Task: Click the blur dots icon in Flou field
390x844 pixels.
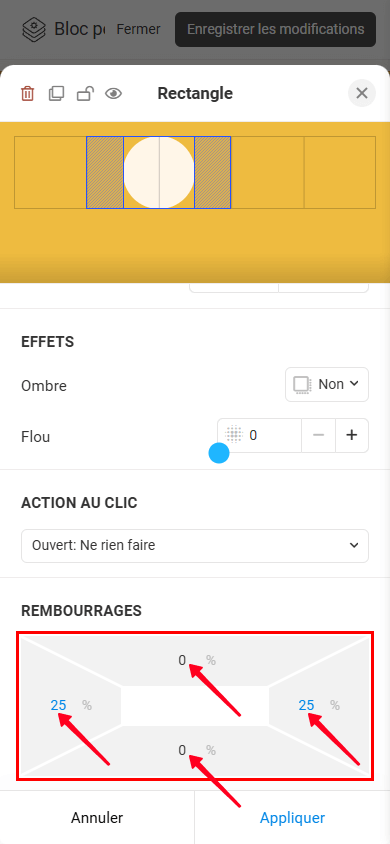Action: 234,434
